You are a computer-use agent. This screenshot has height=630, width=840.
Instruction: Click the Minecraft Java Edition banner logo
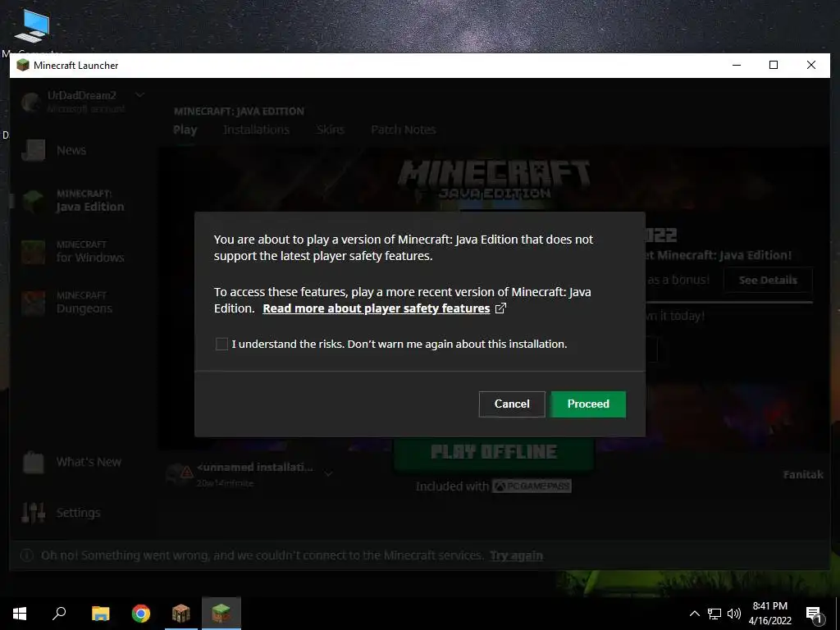tap(494, 180)
